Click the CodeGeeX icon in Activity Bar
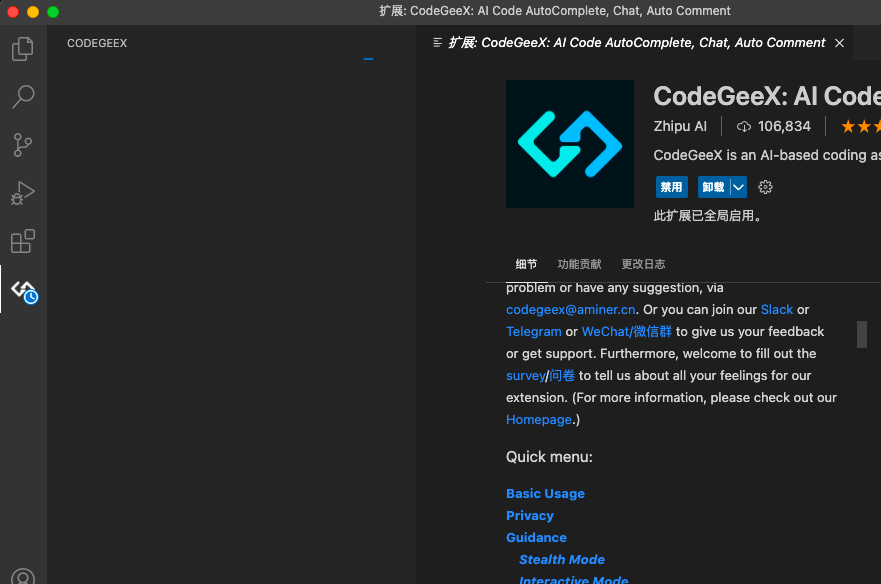The image size is (881, 584). tap(22, 289)
